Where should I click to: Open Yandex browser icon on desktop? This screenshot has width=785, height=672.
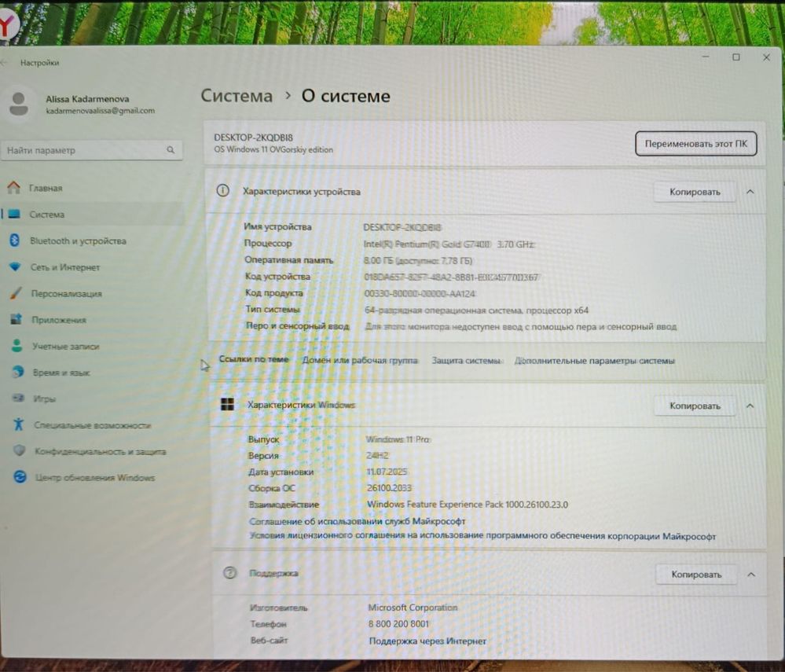[7, 25]
